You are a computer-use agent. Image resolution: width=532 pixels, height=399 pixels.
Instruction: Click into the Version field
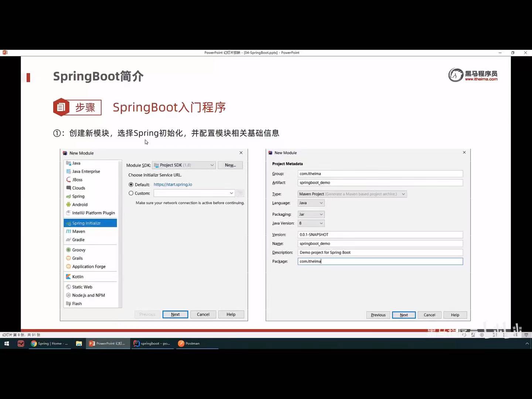pos(380,235)
